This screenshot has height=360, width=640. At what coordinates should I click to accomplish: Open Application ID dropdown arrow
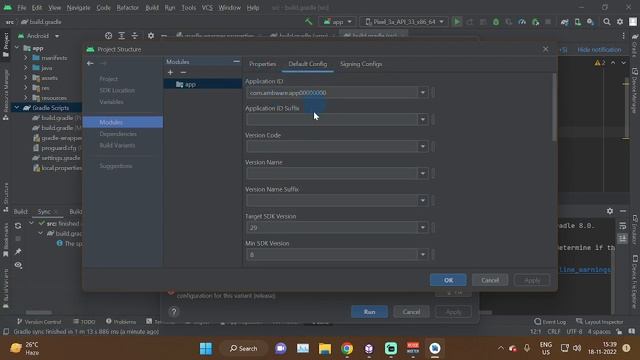(423, 93)
